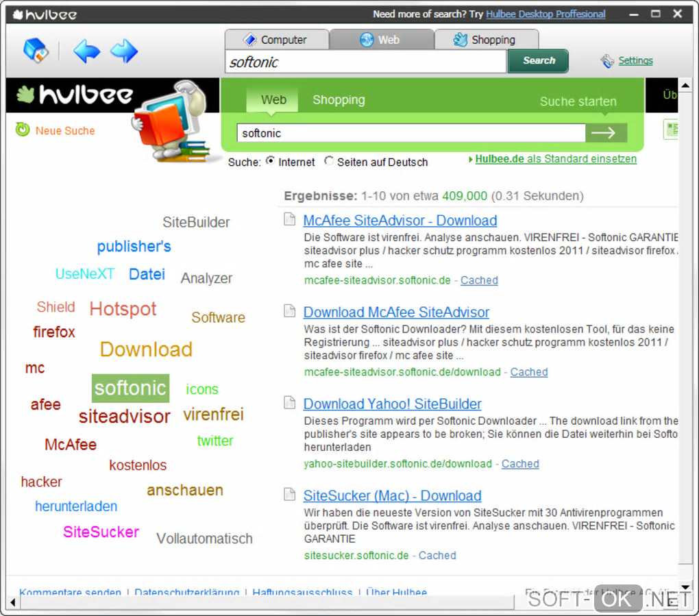Image resolution: width=699 pixels, height=616 pixels.
Task: Open Cached link for mcafee-siteadvisor.softonic.de/download
Action: (529, 372)
